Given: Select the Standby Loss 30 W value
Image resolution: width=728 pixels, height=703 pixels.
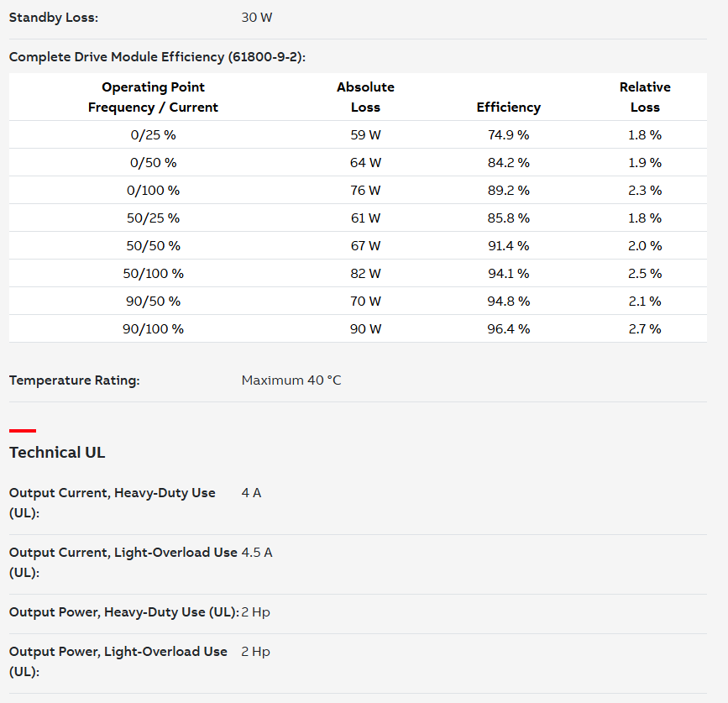Looking at the screenshot, I should pos(257,18).
